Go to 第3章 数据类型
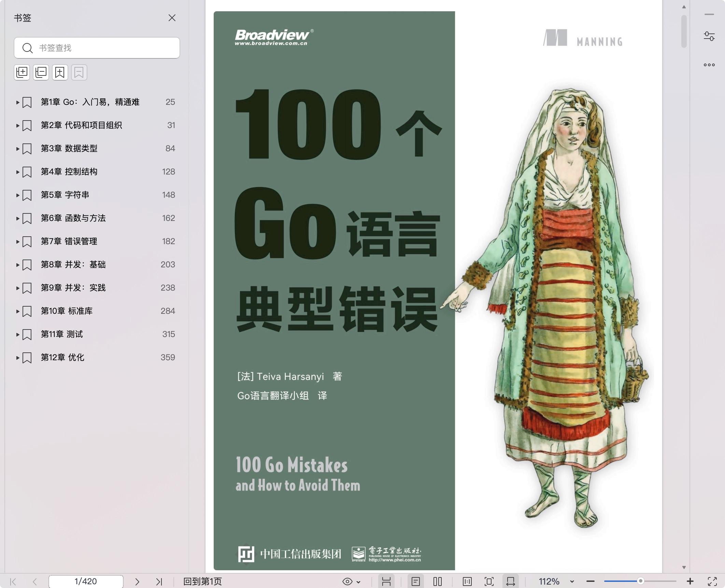 69,149
